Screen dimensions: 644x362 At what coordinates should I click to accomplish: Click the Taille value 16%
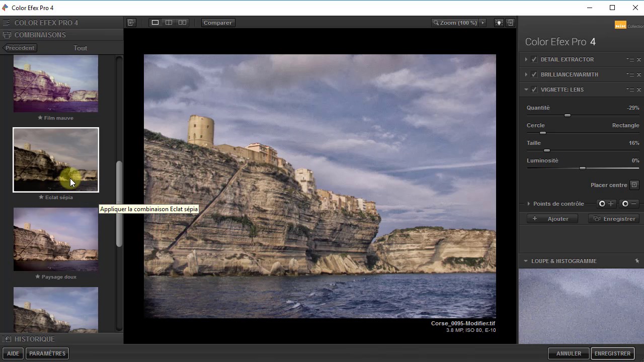[x=634, y=143]
